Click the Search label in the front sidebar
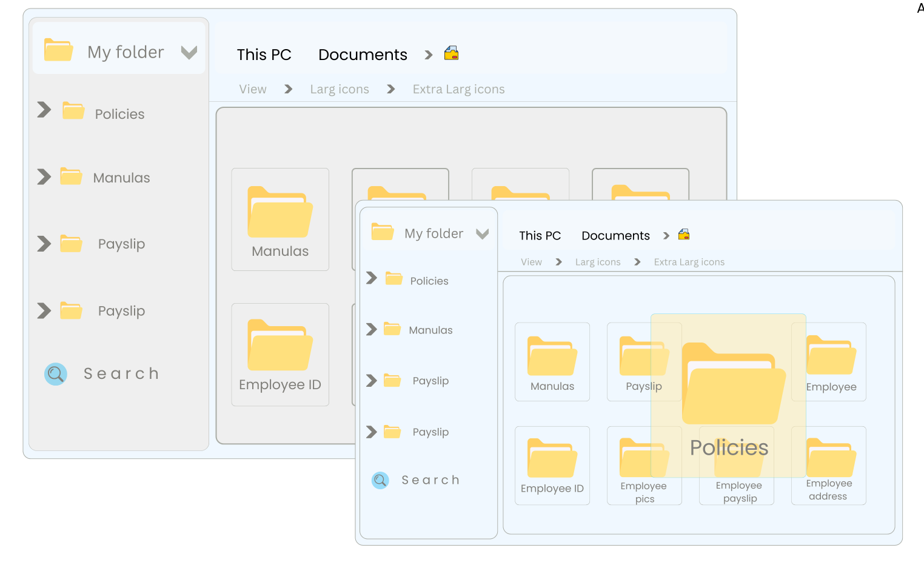The width and height of the screenshot is (924, 565). [431, 480]
